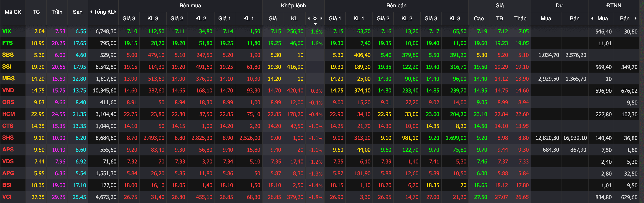
Task: Select FTS high price 19.60
Action: [480, 43]
